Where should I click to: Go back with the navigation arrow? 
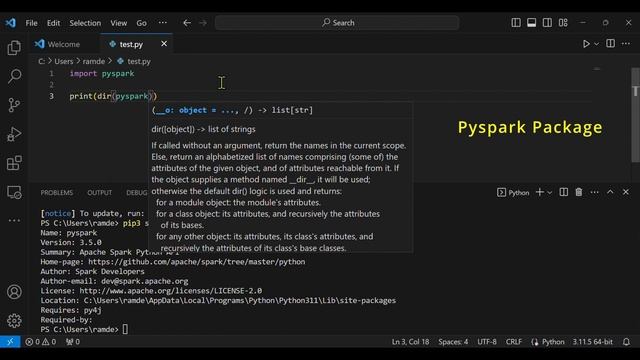[187, 23]
